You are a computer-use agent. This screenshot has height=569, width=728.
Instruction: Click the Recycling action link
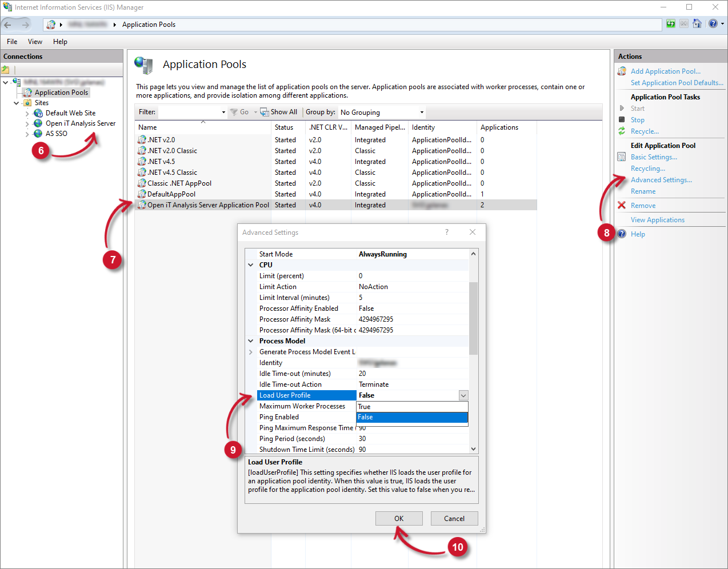(647, 169)
